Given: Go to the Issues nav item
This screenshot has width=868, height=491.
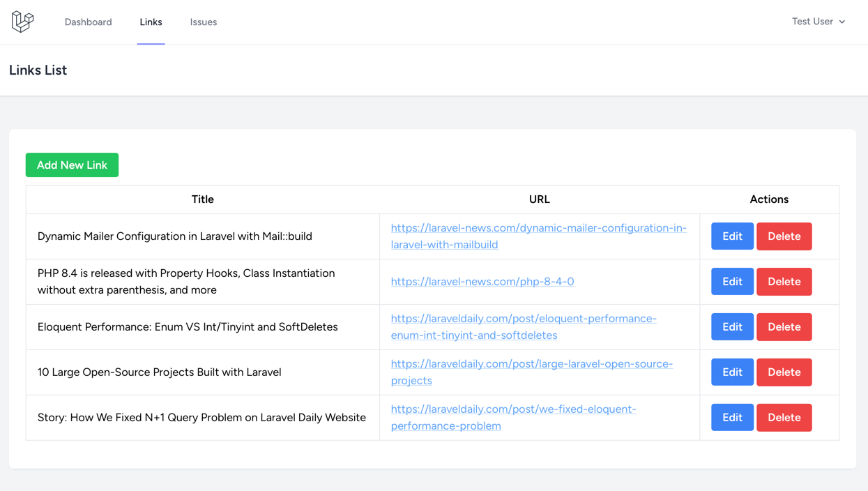Looking at the screenshot, I should coord(204,22).
